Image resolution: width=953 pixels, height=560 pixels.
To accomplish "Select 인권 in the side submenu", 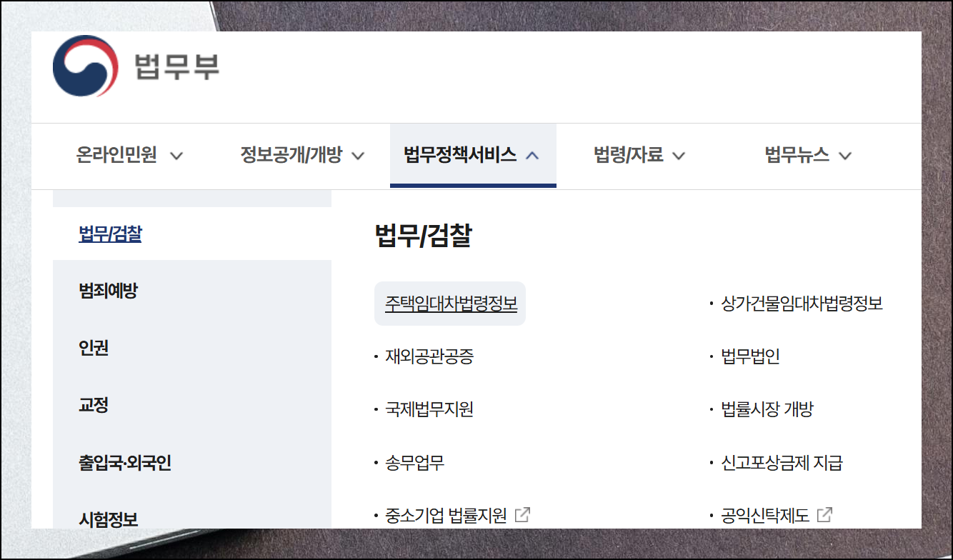I will (94, 348).
